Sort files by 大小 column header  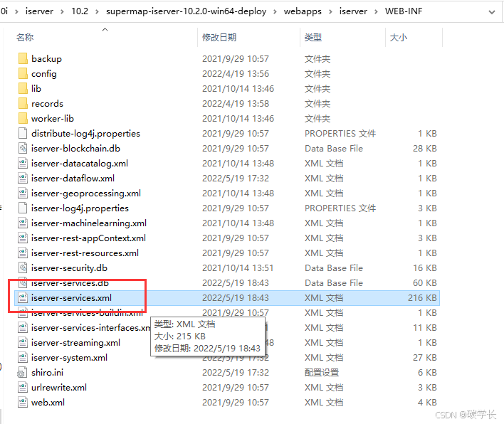pos(399,37)
